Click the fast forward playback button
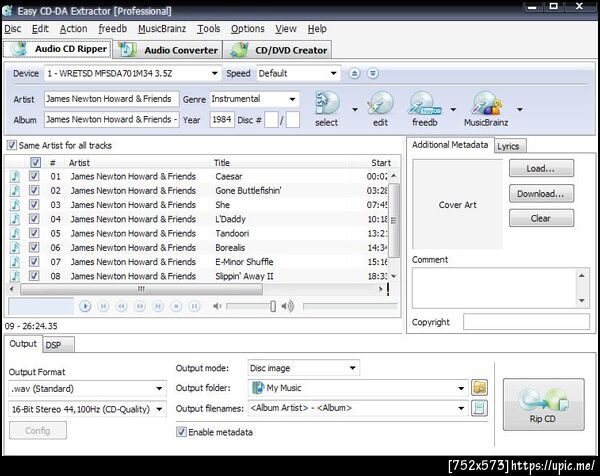The width and height of the screenshot is (600, 476). tap(140, 306)
